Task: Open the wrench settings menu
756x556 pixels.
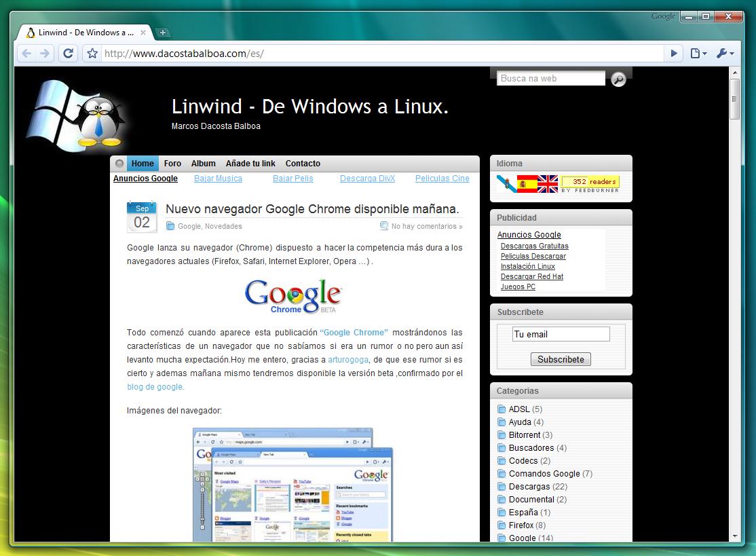Action: point(725,54)
